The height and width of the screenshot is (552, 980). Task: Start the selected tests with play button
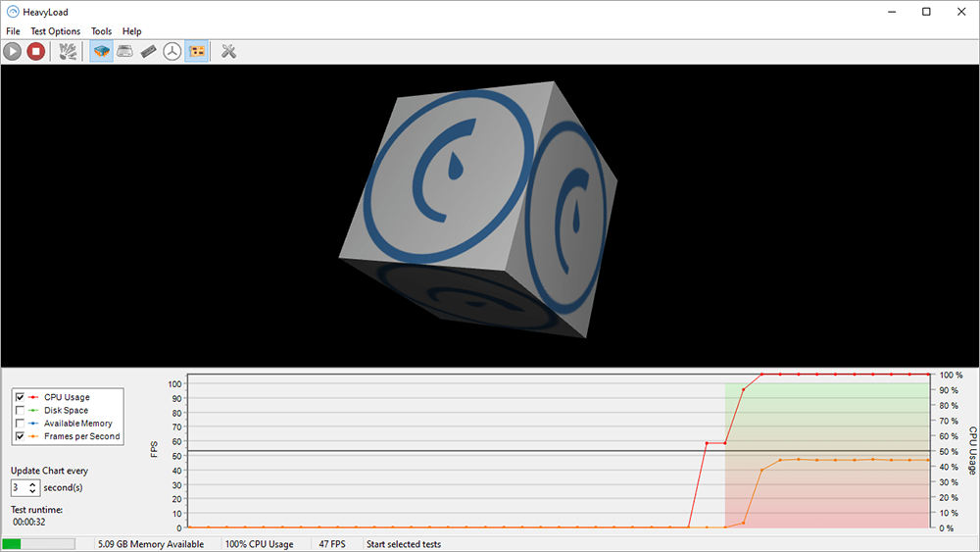point(13,51)
